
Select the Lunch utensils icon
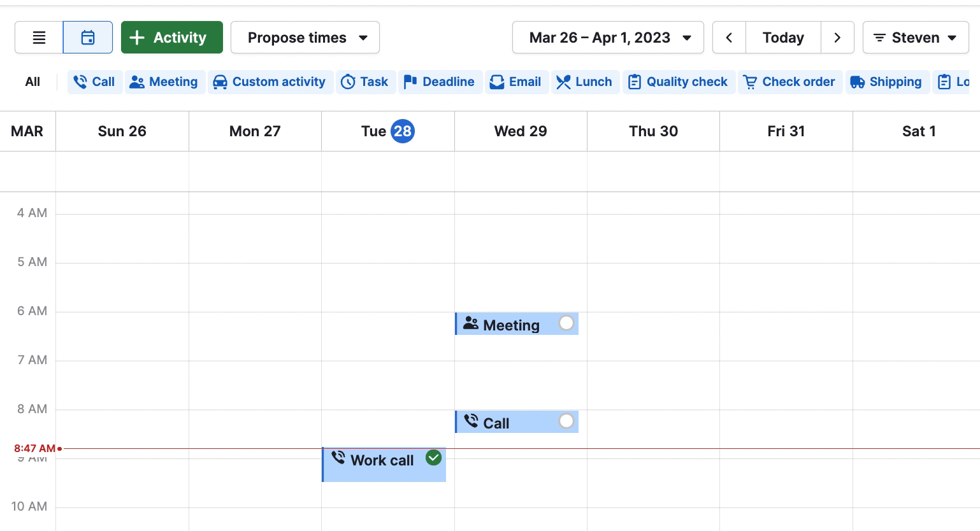click(563, 81)
